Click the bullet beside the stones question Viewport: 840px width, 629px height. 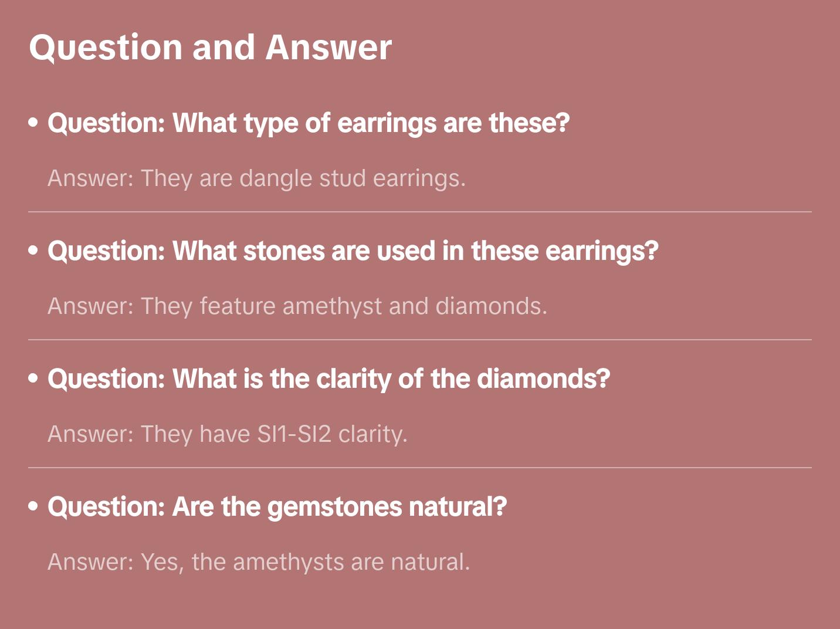point(33,251)
